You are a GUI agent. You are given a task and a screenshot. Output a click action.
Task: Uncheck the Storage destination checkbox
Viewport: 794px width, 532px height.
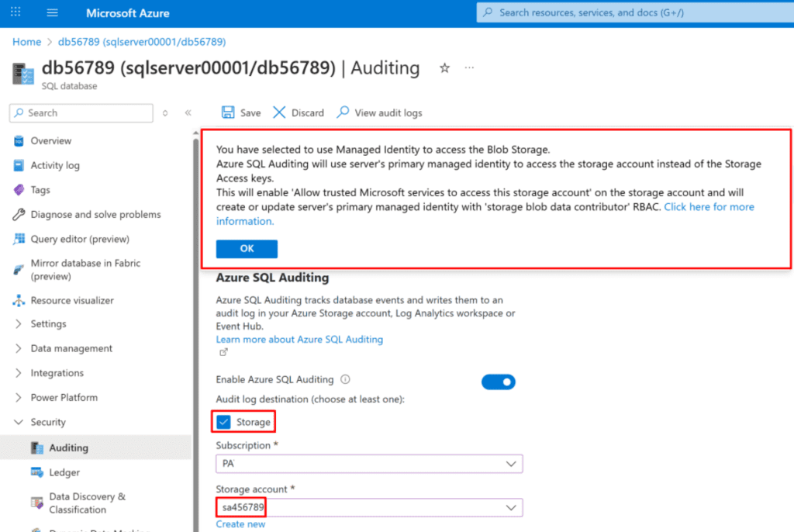224,422
